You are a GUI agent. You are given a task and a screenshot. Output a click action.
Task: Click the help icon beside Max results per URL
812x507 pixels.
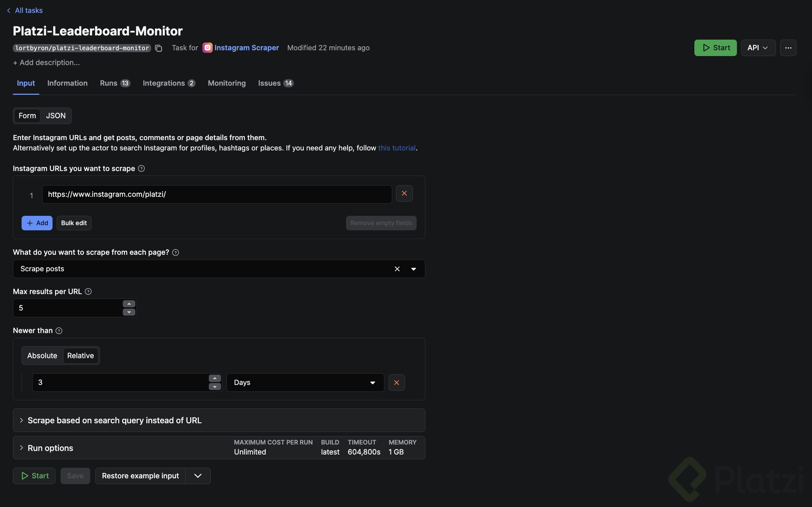point(88,292)
